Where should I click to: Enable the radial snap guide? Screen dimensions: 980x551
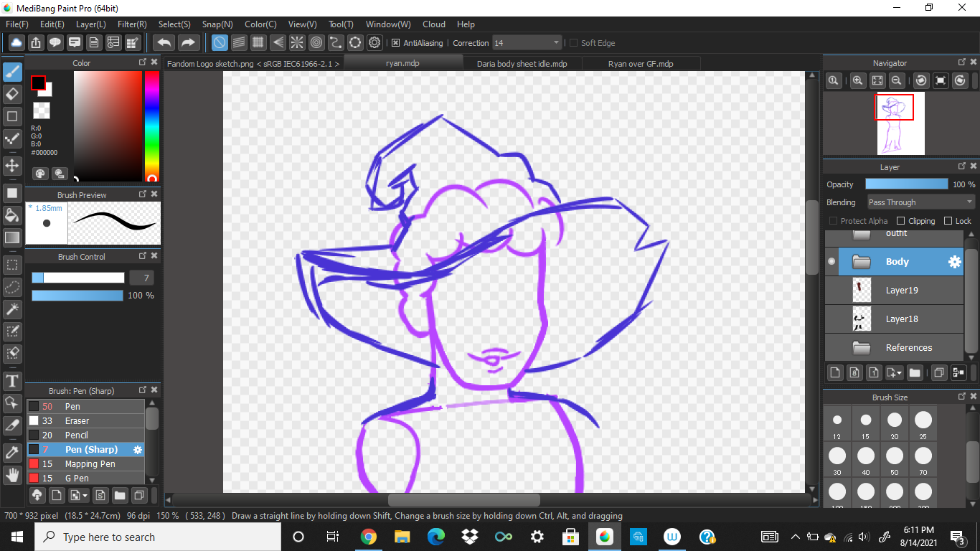point(297,43)
